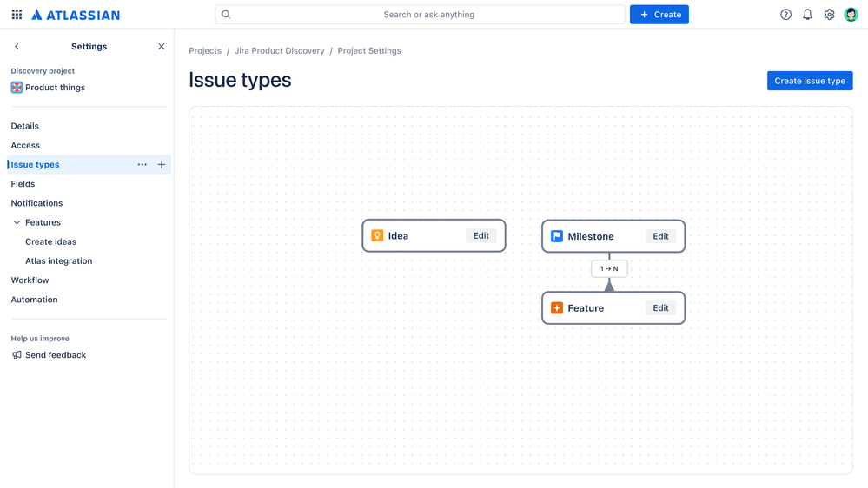
Task: Edit the Milestone issue type
Action: click(660, 236)
